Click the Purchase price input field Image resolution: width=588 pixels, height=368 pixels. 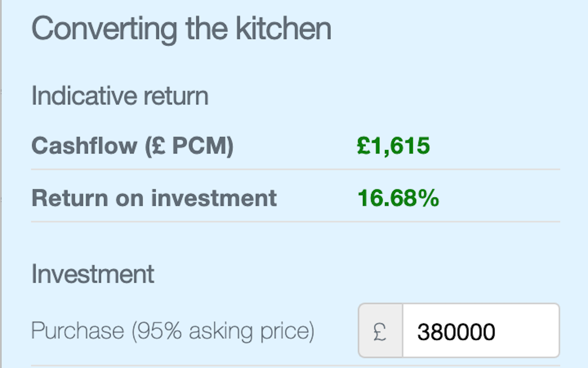(481, 331)
